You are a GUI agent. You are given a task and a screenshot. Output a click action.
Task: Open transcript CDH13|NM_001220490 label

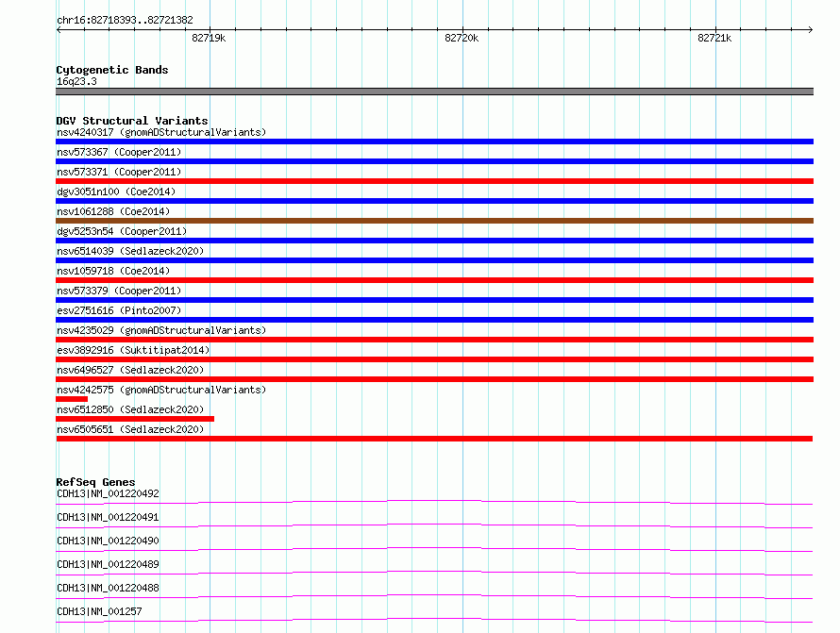tap(108, 541)
